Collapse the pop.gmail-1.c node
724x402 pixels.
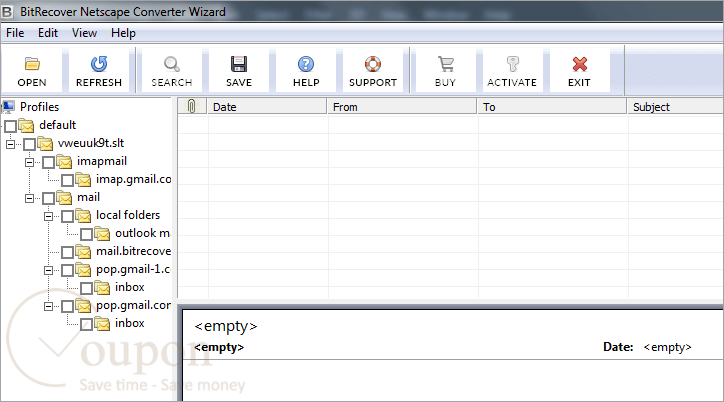[48, 270]
